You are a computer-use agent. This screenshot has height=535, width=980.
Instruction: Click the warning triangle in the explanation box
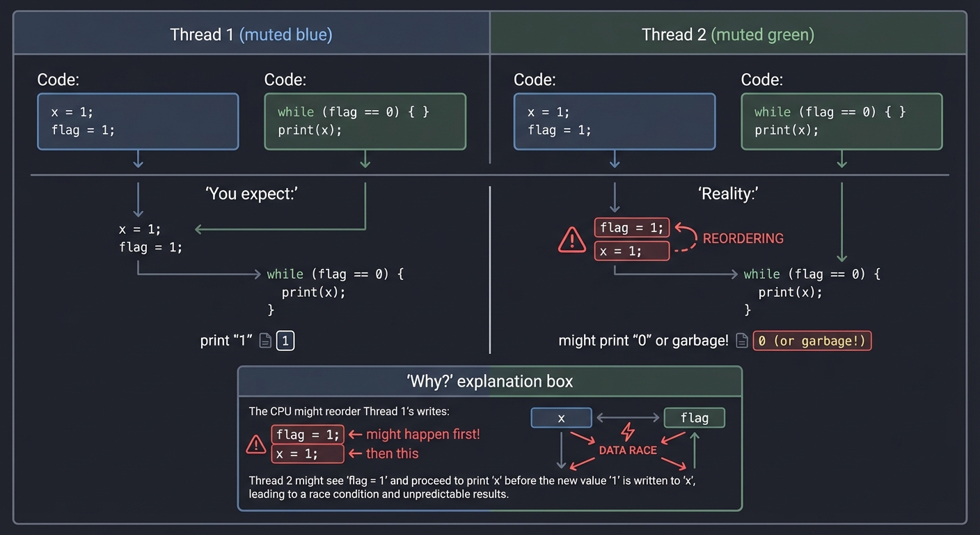tap(255, 444)
